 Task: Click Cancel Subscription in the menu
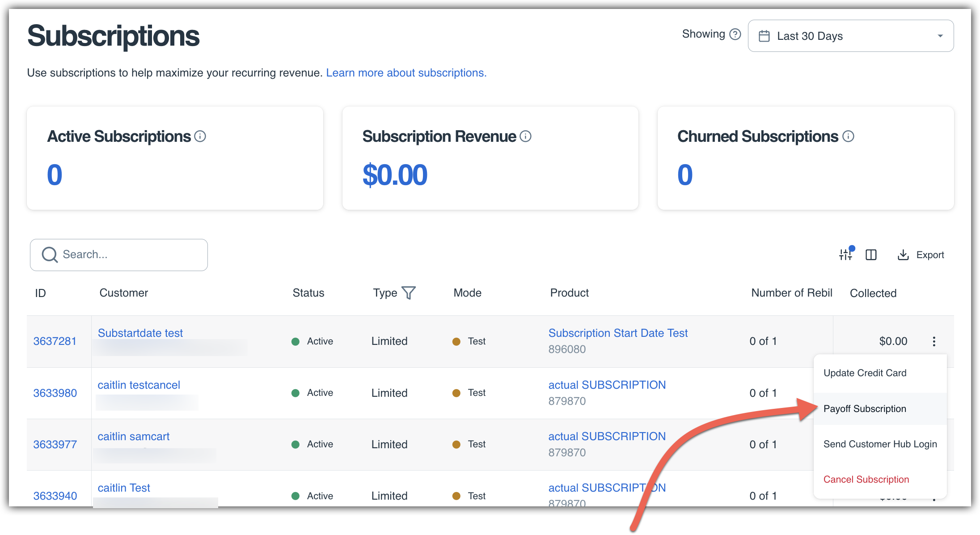coord(866,480)
